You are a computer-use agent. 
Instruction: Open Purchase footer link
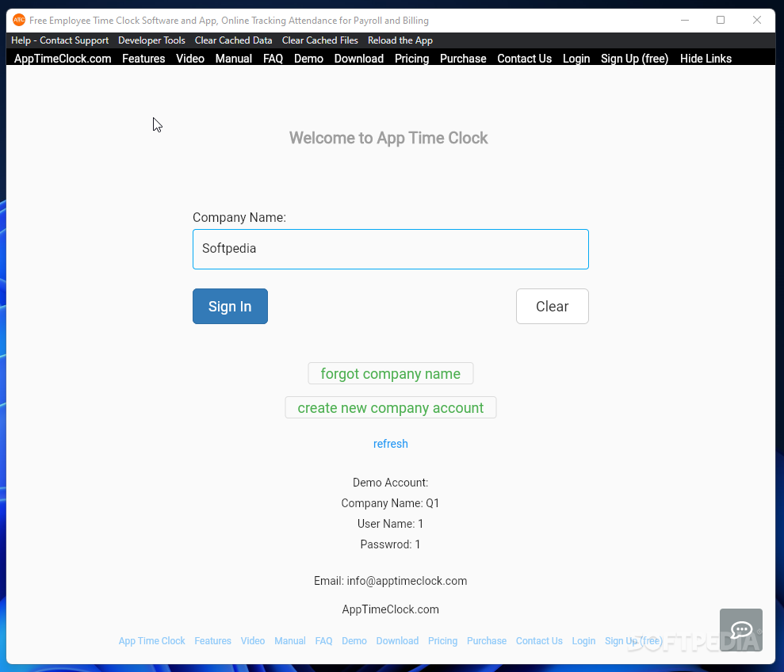coord(487,641)
